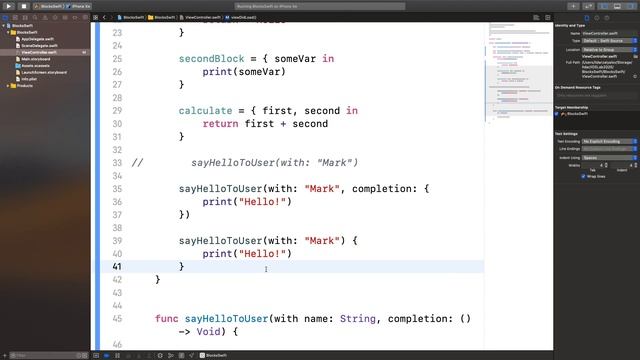Toggle the Wrap lines checkbox
This screenshot has height=360, width=640.
(583, 176)
